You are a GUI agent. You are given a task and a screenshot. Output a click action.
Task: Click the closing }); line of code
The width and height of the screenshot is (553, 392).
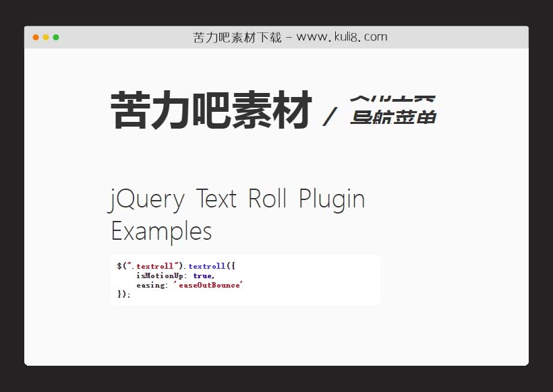(122, 294)
